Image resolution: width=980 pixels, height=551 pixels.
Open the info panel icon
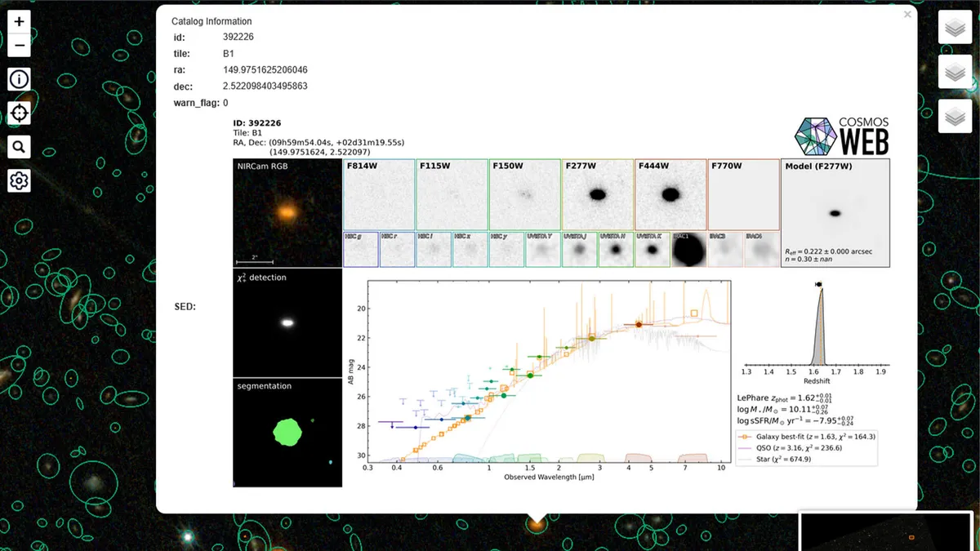click(20, 79)
